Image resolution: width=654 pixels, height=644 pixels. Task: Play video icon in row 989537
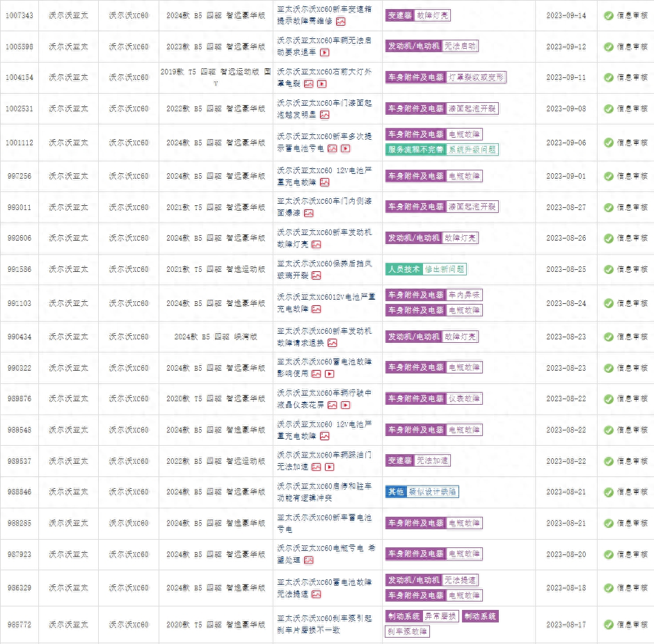(330, 467)
